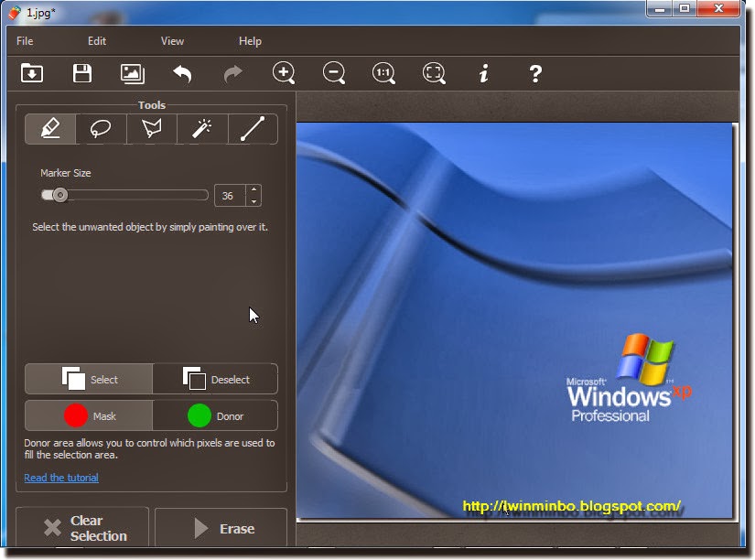Open help via the question mark icon
This screenshot has width=755, height=560.
point(535,74)
